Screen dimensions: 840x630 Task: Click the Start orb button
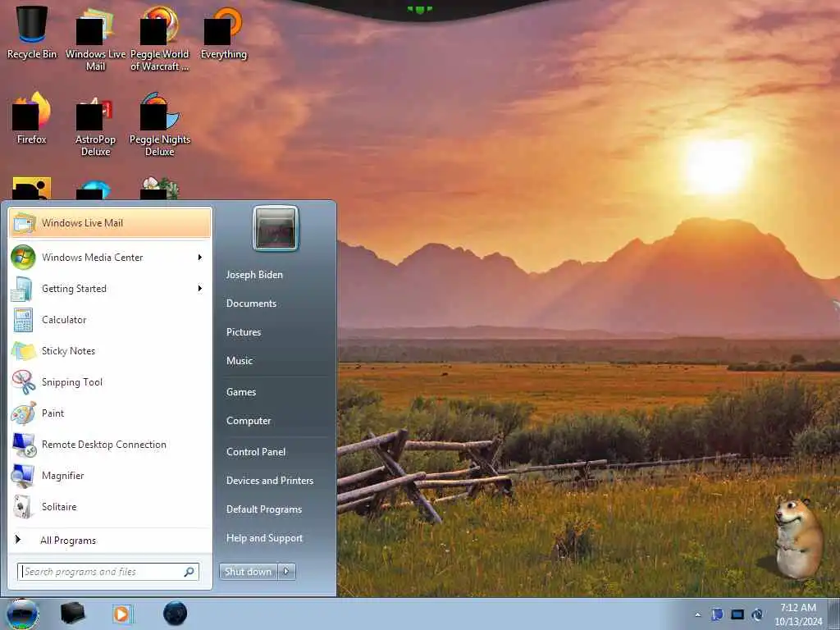click(x=22, y=614)
